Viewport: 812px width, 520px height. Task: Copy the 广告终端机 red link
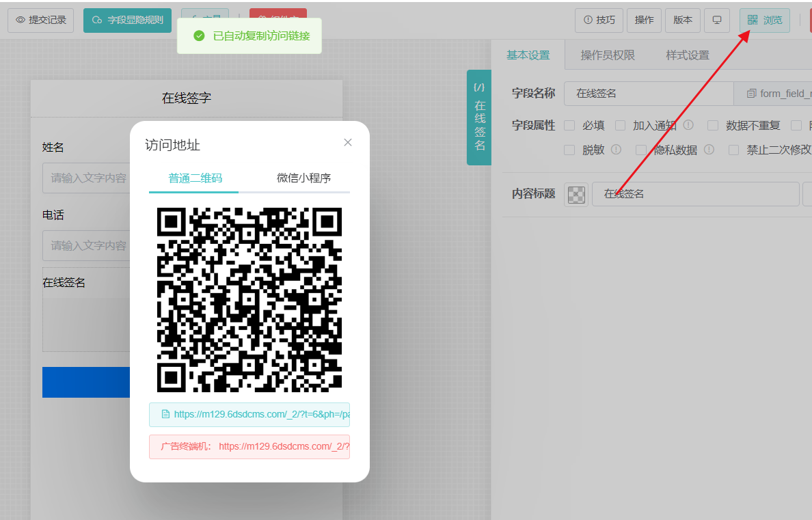pos(249,446)
